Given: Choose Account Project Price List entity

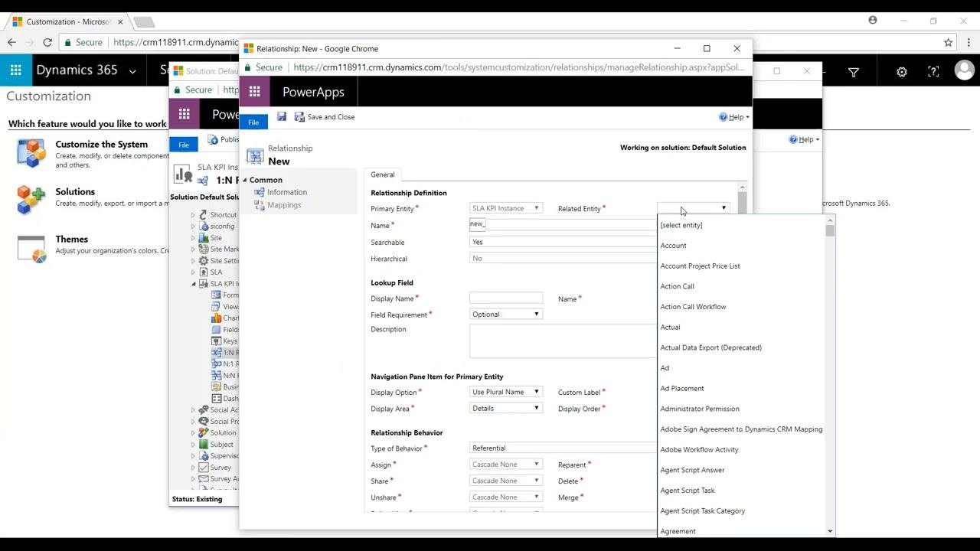Looking at the screenshot, I should click(700, 266).
